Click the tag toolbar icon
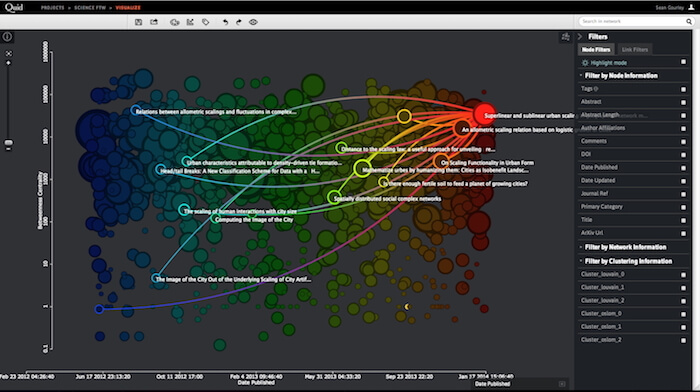700x392 pixels. (x=205, y=22)
